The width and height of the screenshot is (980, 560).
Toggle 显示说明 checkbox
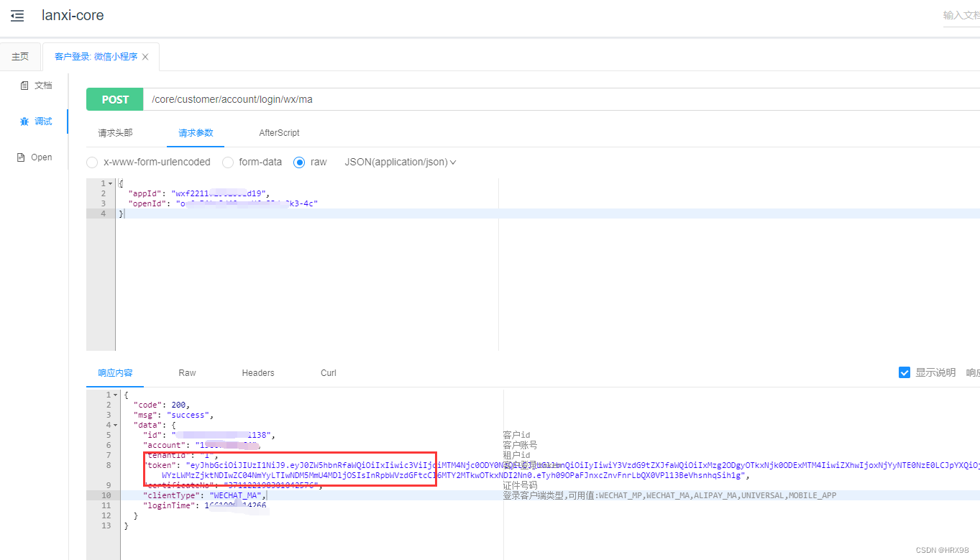[x=905, y=372]
